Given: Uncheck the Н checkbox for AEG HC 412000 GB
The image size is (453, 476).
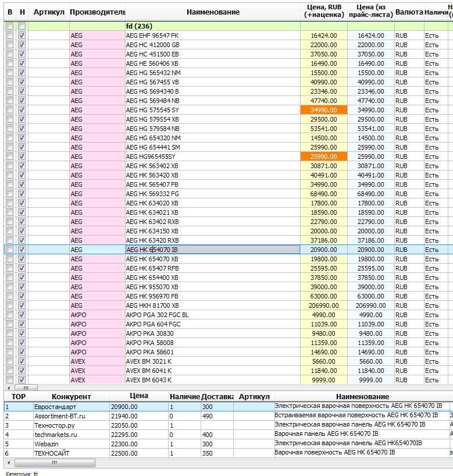Looking at the screenshot, I should click(22, 45).
